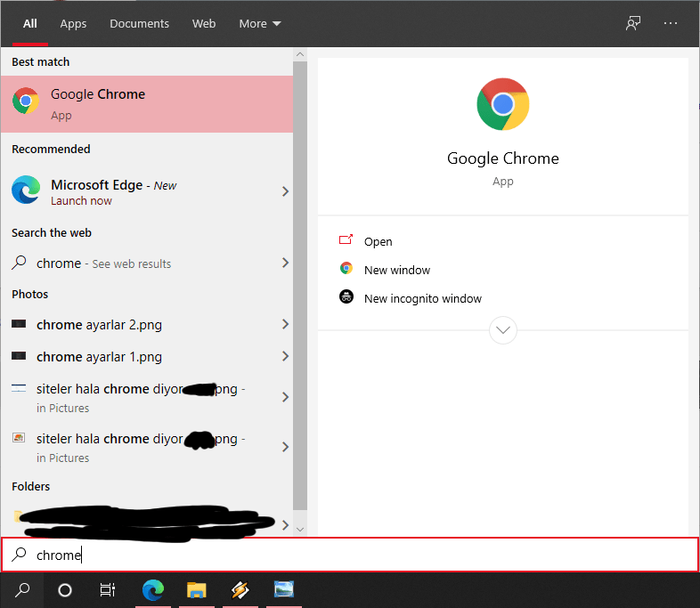700x608 pixels.
Task: Click Google Chrome title in preview pane
Action: [x=502, y=158]
